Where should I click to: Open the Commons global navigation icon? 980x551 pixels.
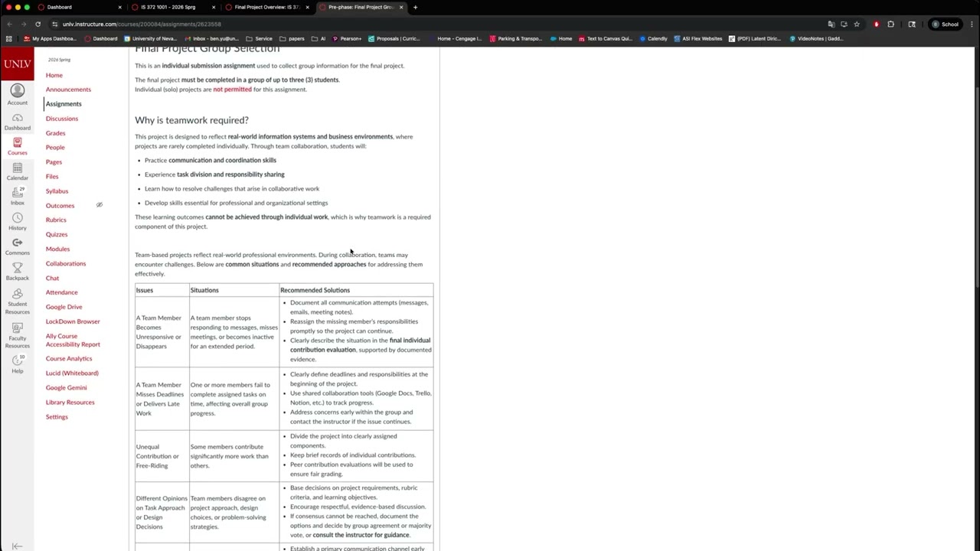coord(17,247)
